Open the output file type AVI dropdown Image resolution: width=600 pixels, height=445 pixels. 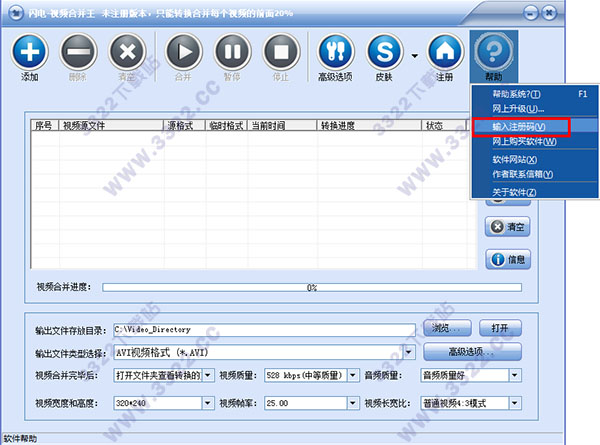[x=409, y=352]
